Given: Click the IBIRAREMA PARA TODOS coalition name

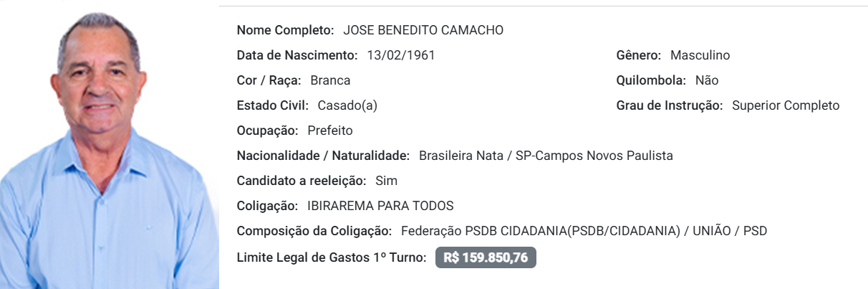Looking at the screenshot, I should pyautogui.click(x=380, y=206).
